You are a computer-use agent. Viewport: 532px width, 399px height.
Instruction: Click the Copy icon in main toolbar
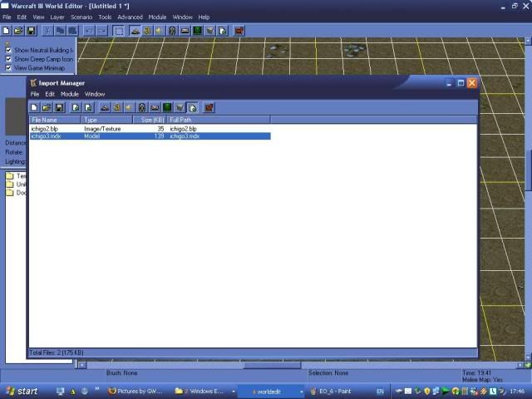(x=60, y=31)
